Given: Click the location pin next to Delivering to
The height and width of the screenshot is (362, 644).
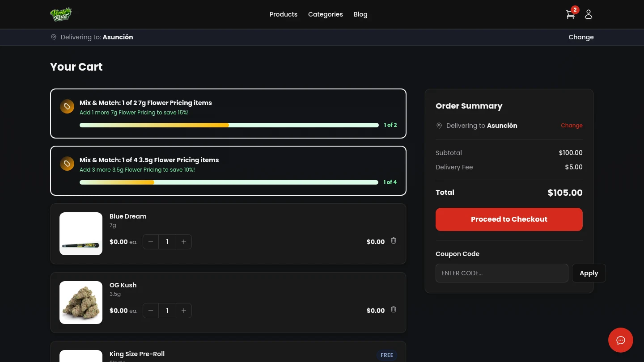Looking at the screenshot, I should (x=54, y=37).
